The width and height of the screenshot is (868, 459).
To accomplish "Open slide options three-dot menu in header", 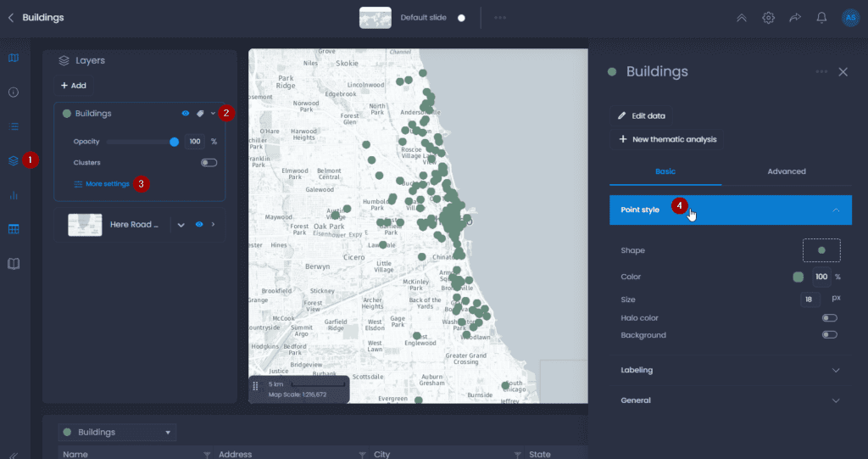I will (x=500, y=18).
